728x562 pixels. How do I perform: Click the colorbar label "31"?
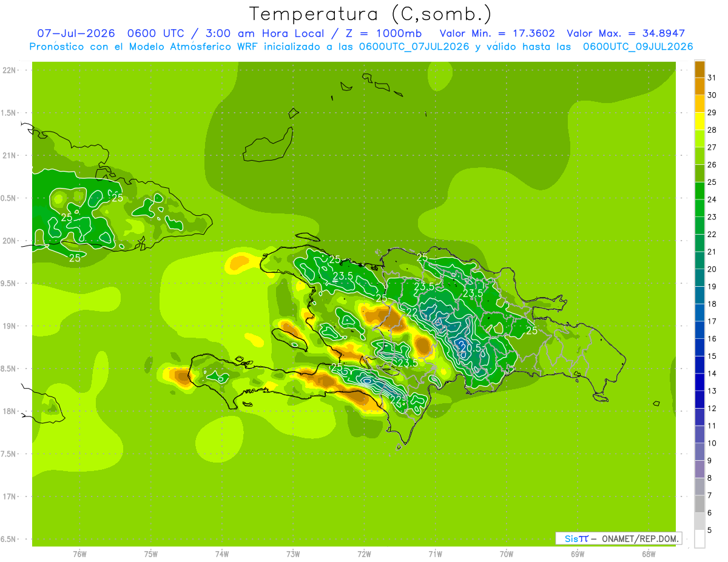click(712, 78)
